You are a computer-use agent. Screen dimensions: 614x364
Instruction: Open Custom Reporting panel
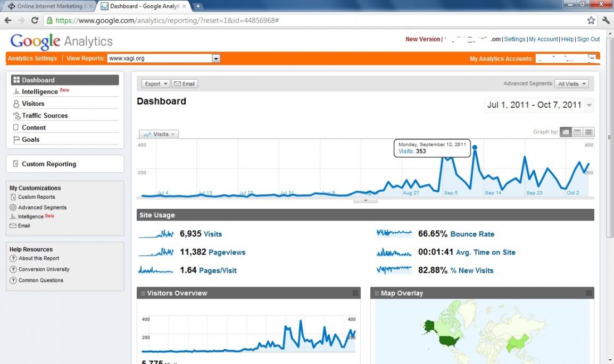click(65, 164)
